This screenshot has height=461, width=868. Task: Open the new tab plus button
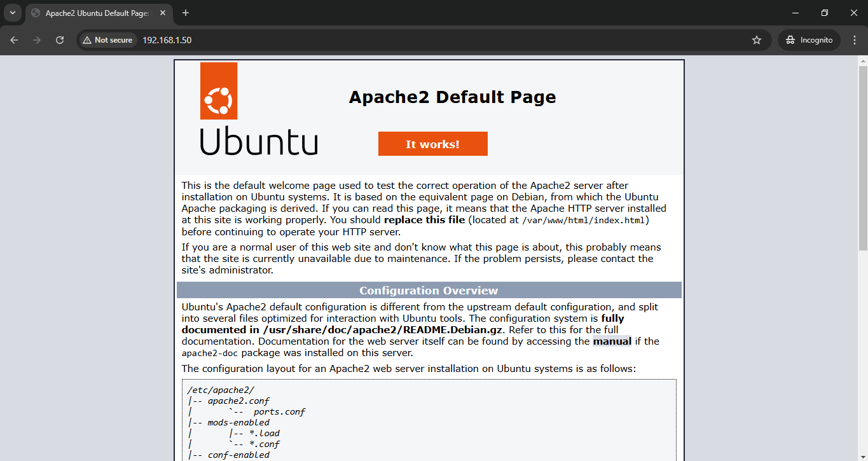[x=186, y=13]
